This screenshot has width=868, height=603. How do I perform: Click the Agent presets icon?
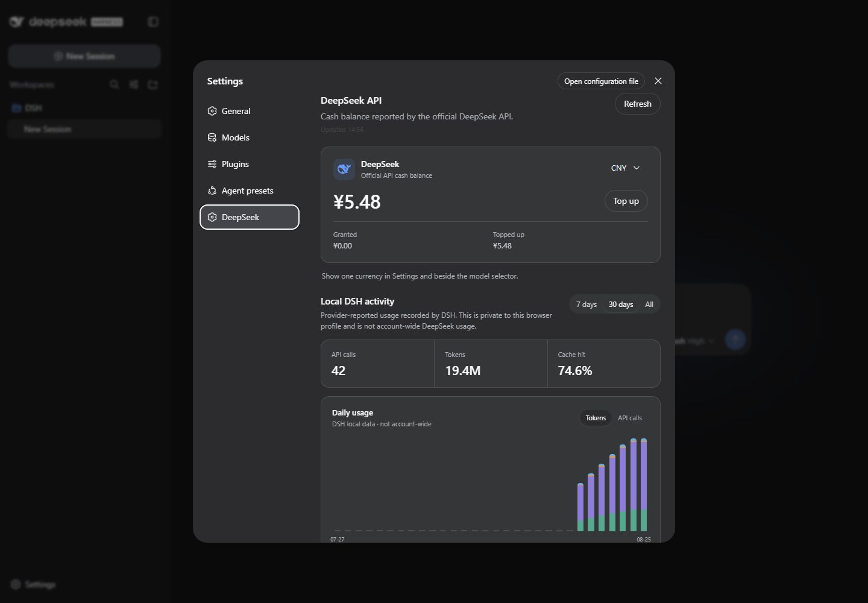[x=212, y=191]
